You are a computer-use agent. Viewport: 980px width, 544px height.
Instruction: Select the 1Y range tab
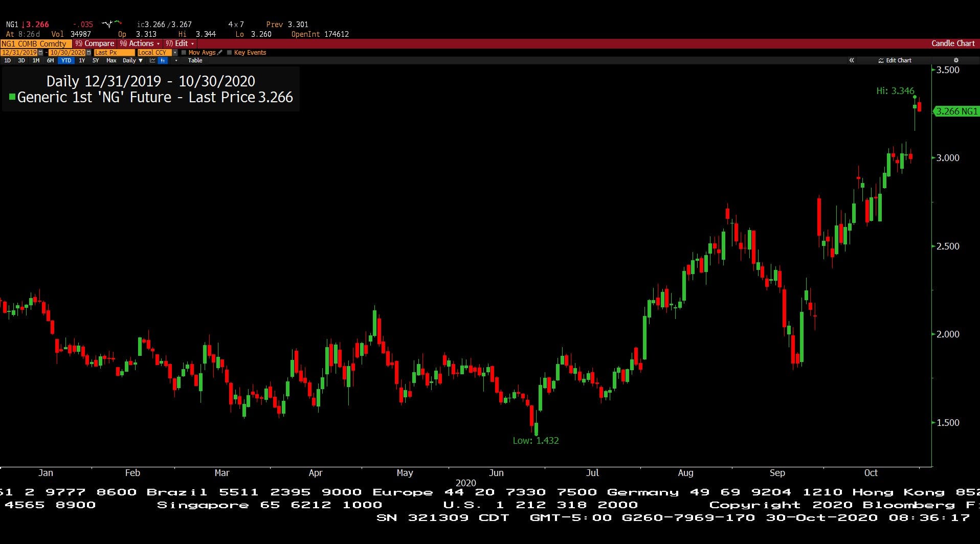click(82, 60)
